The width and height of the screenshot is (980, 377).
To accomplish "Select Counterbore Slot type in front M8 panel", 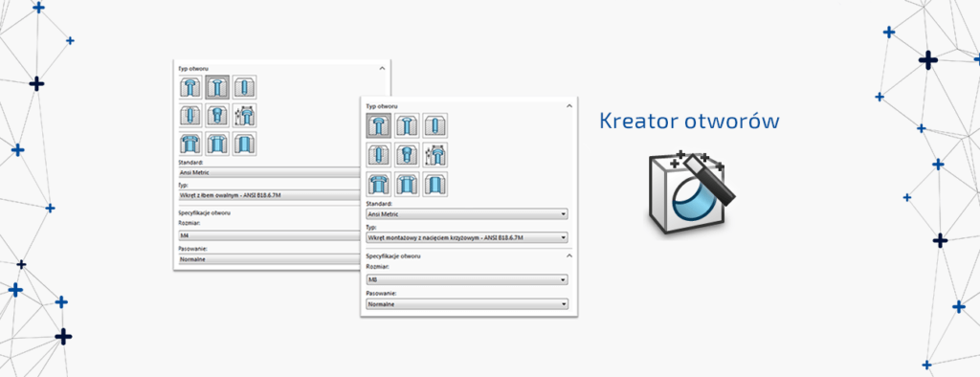I will click(379, 185).
